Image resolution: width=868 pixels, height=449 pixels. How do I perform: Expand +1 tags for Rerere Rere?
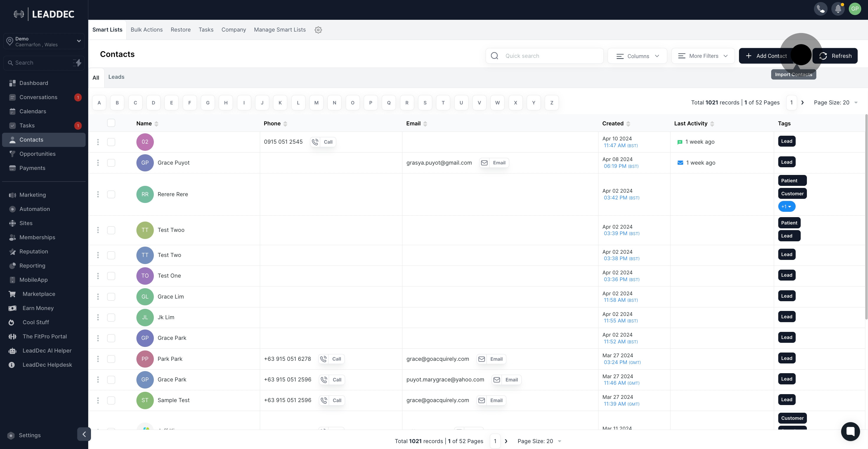coord(787,206)
